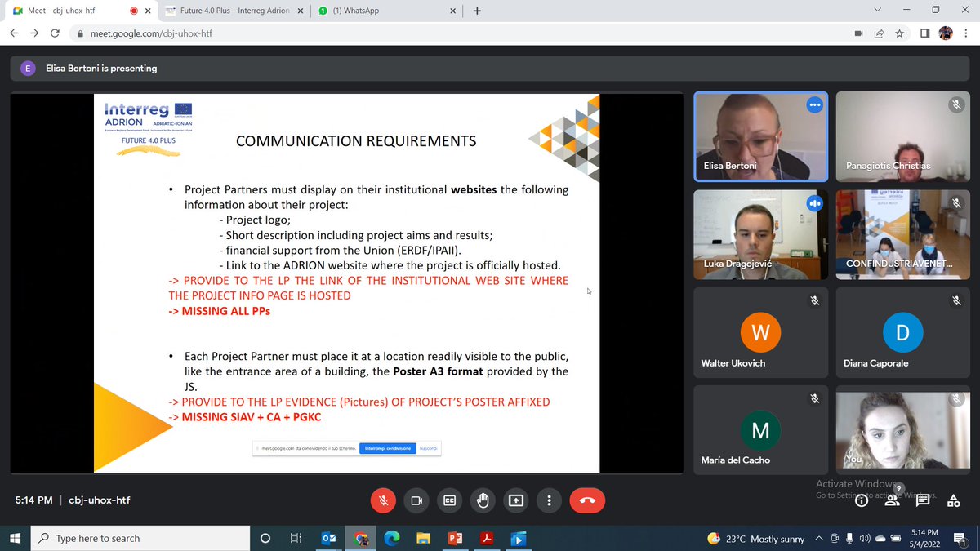Open Chrome side panel icon
This screenshot has height=551, width=980.
click(x=924, y=33)
